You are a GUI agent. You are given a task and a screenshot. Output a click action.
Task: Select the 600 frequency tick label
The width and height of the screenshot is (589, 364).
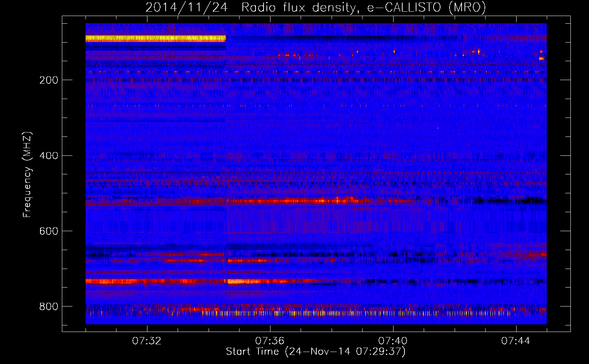[49, 231]
